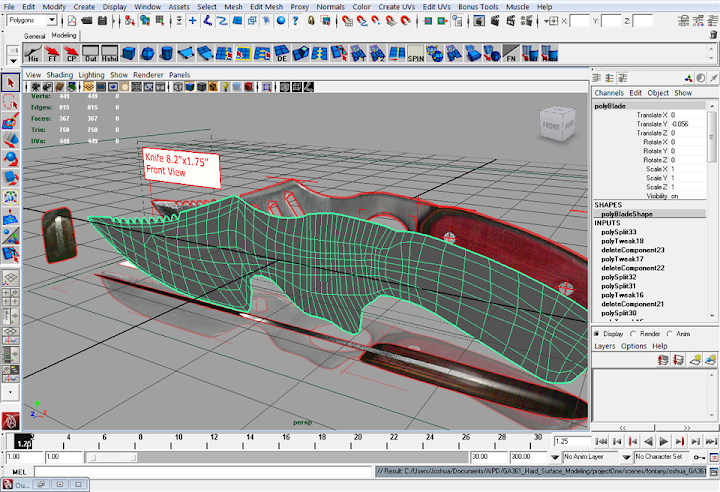Open the script editor icon
The image size is (720, 492).
pos(711,471)
